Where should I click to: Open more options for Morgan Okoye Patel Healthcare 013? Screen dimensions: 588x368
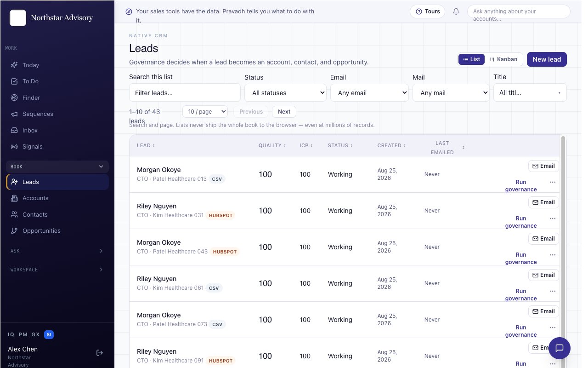[x=553, y=182]
